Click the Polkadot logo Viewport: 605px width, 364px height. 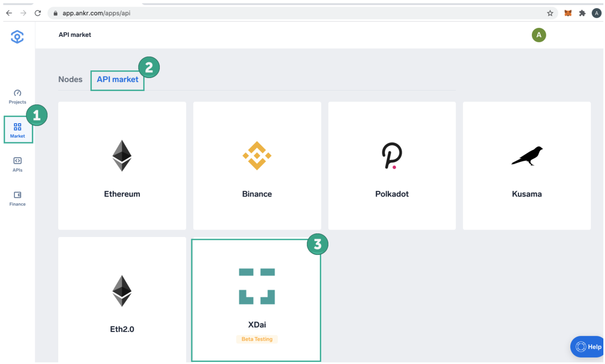tap(392, 156)
